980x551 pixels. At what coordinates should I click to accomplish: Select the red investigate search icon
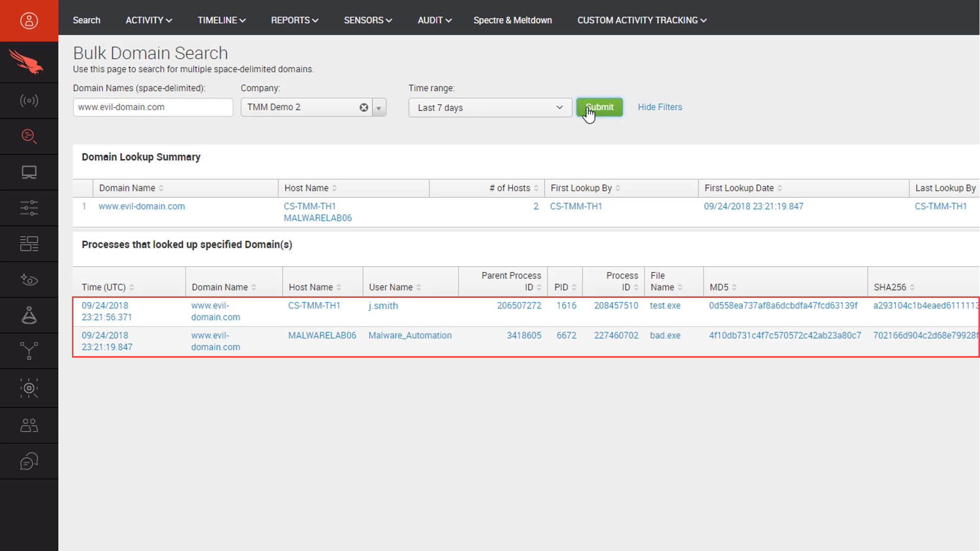point(29,136)
